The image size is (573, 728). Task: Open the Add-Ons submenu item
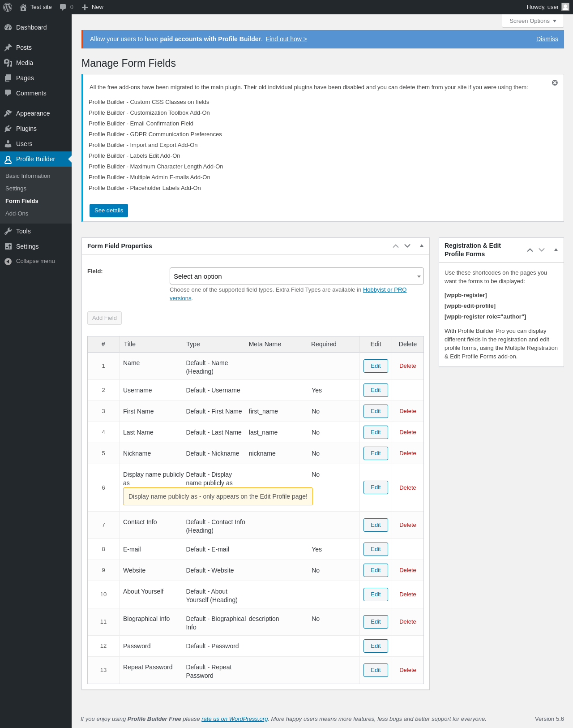[17, 214]
